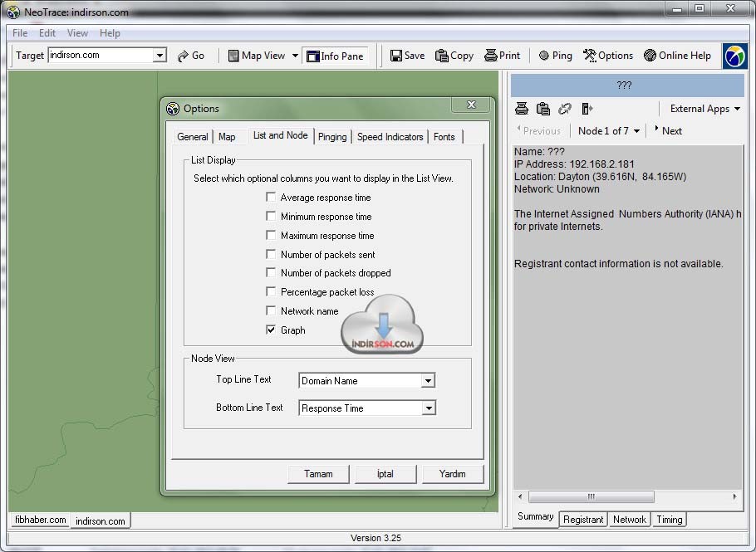
Task: Check Number of packets sent
Action: point(271,254)
